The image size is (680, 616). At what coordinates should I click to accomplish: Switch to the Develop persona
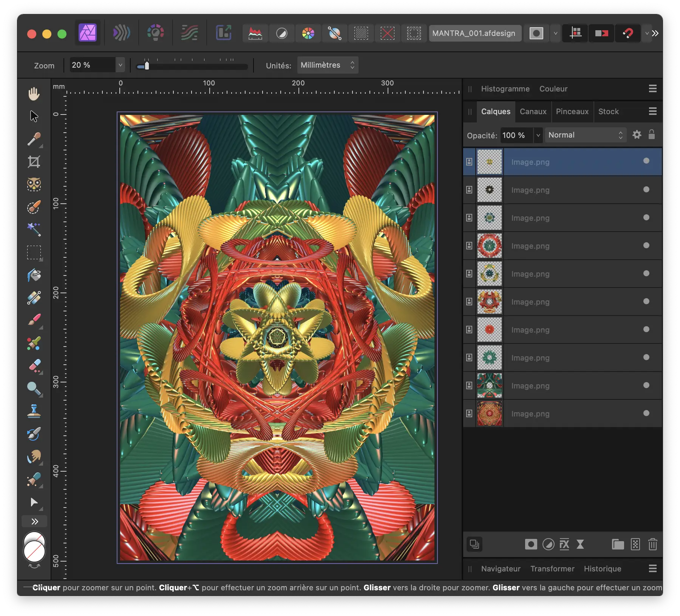coord(156,33)
